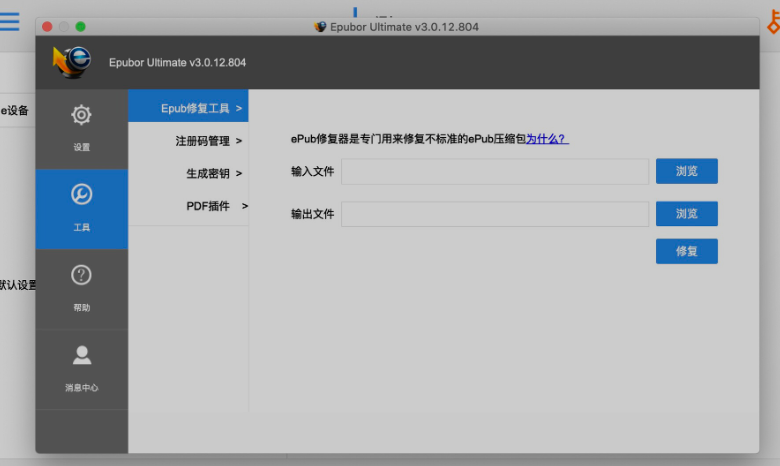Image resolution: width=780 pixels, height=466 pixels.
Task: Select the 工具 wrench icon in sidebar
Action: [x=81, y=194]
